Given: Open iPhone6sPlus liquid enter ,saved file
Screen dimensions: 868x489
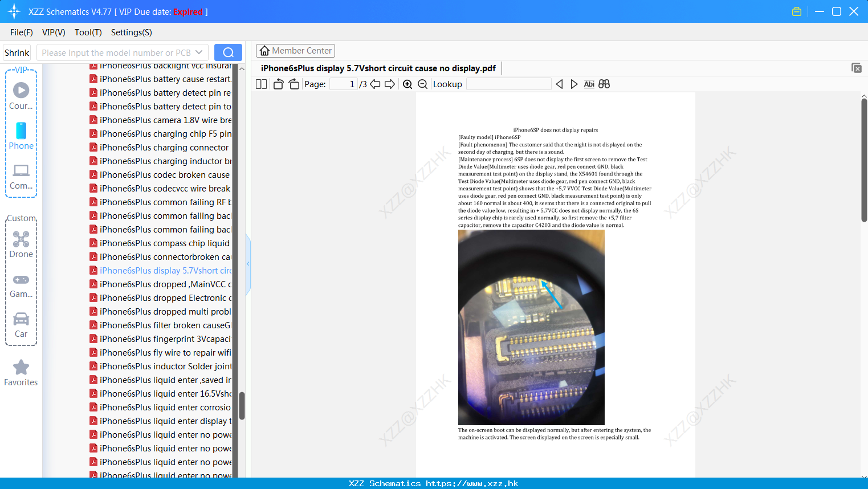Looking at the screenshot, I should 161,380.
